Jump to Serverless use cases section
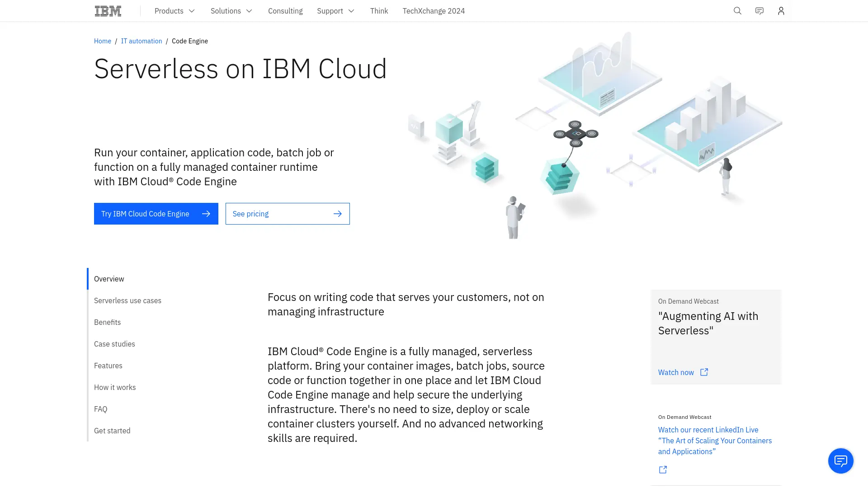 [x=127, y=300]
